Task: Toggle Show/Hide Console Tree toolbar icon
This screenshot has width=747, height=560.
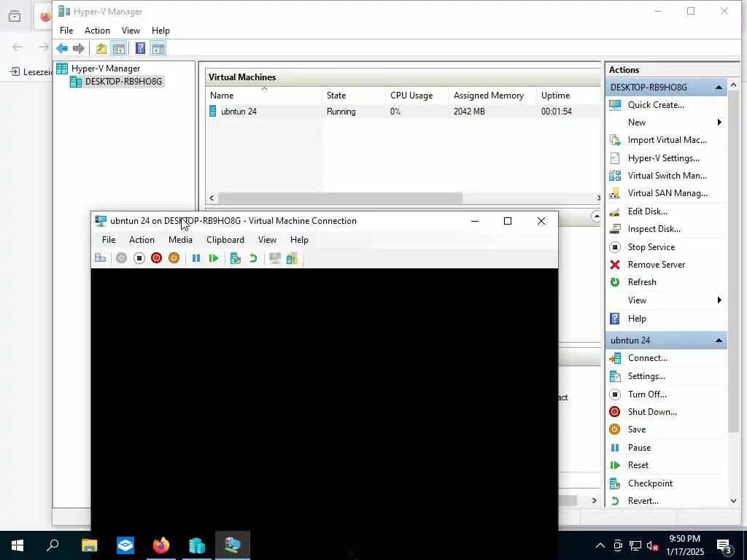Action: 119,49
